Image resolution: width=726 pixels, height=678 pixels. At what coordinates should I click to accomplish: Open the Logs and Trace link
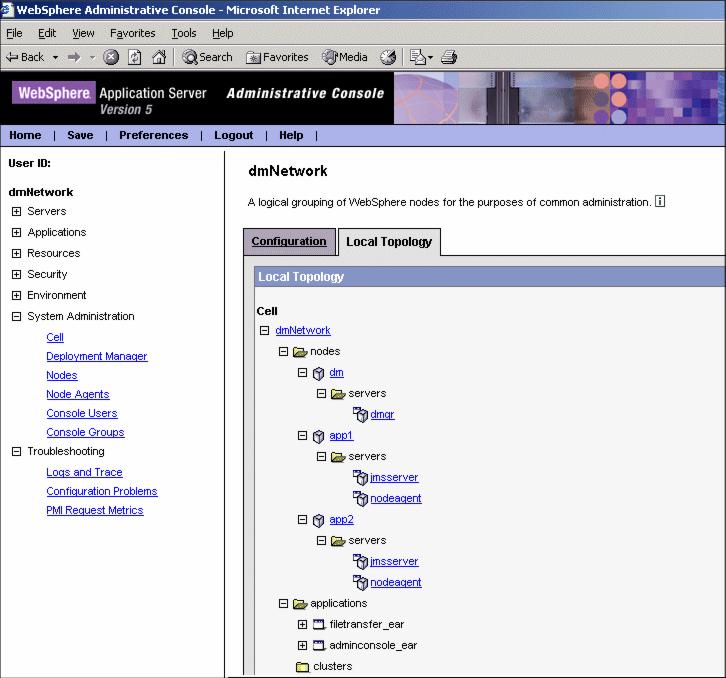click(x=84, y=472)
